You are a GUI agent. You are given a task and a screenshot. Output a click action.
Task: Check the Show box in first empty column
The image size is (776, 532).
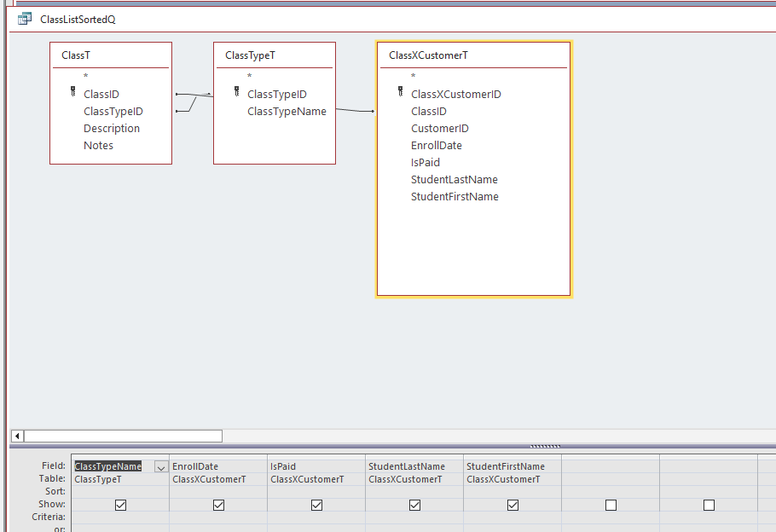click(611, 505)
